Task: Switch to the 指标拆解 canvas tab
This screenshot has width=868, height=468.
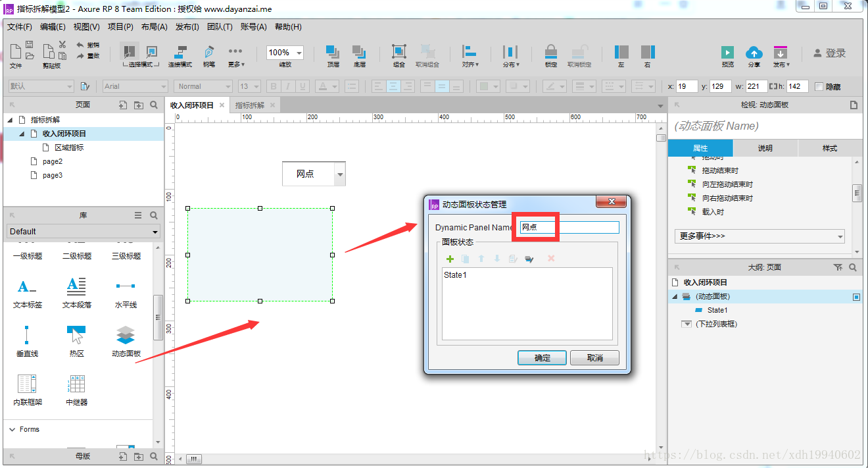Action: (x=250, y=105)
